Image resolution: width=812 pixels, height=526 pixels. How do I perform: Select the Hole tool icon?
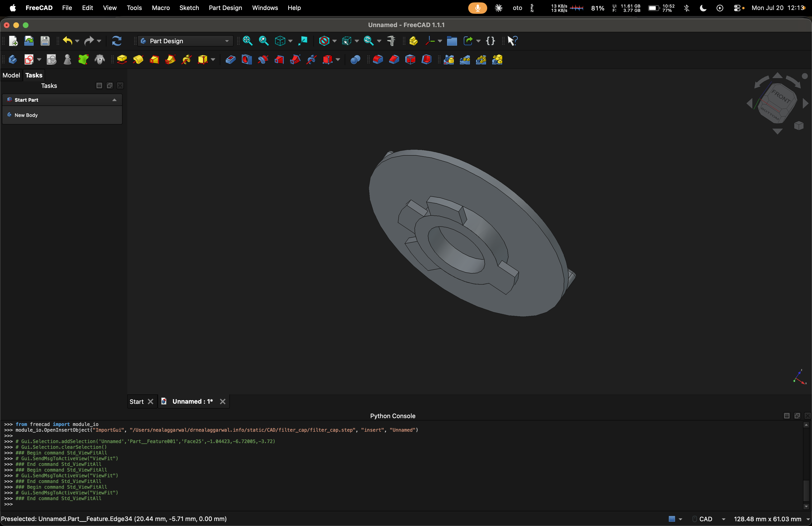pos(247,60)
